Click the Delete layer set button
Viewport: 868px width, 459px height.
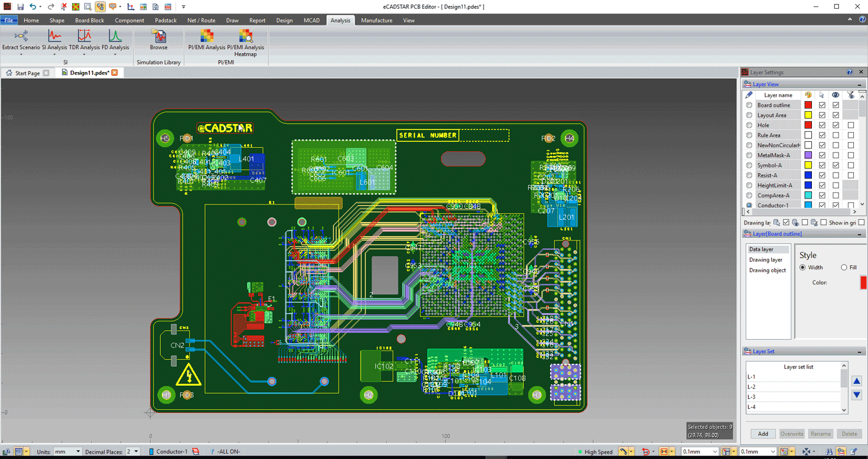pos(850,434)
